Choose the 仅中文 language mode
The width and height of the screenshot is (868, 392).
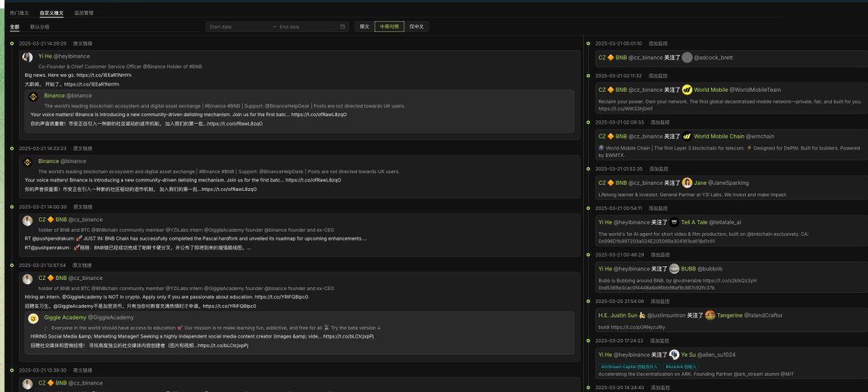coord(416,27)
